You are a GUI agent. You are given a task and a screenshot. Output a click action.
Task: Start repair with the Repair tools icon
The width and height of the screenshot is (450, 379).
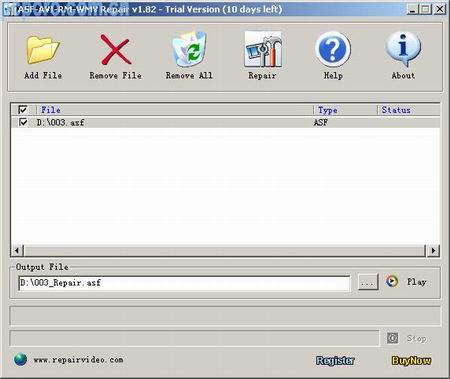pos(263,49)
